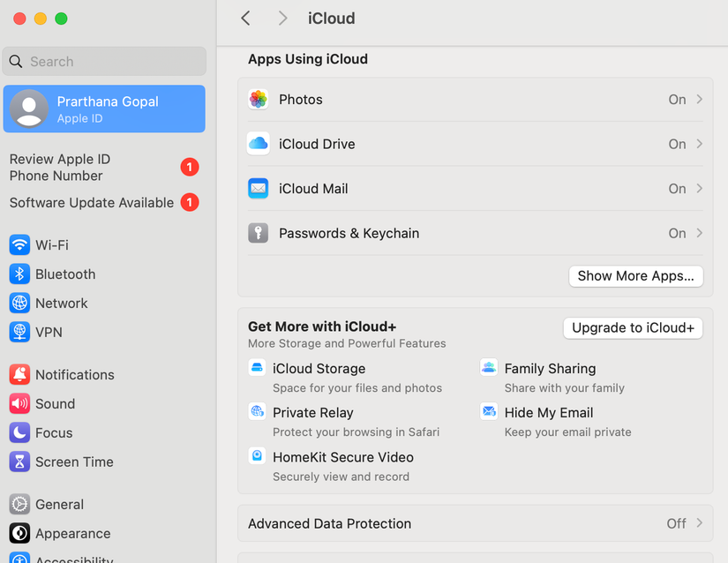Select the iCloud Drive cloud icon
728x563 pixels.
pyautogui.click(x=258, y=144)
